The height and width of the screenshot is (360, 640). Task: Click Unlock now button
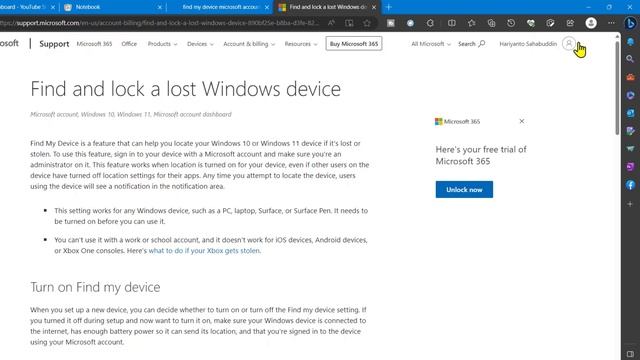click(464, 189)
